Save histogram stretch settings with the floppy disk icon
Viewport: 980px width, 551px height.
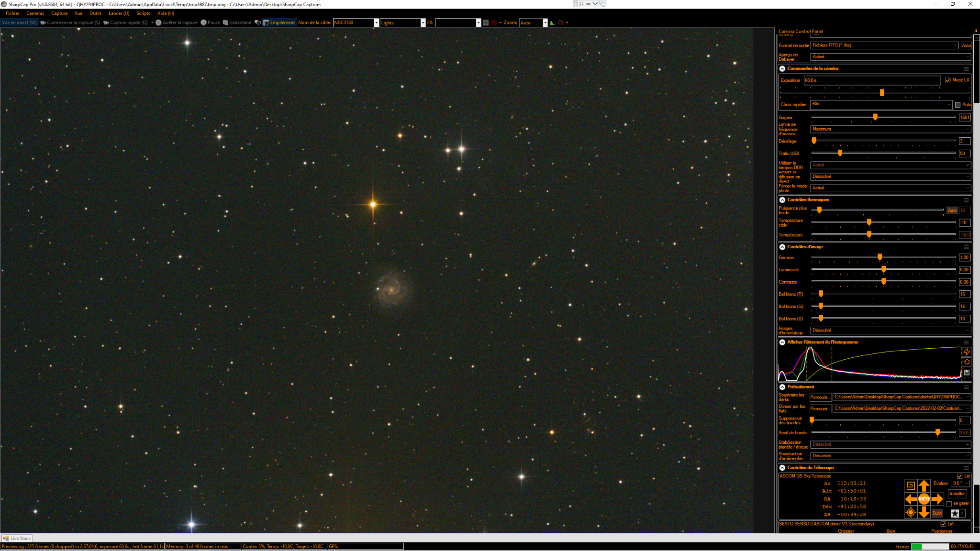point(967,372)
